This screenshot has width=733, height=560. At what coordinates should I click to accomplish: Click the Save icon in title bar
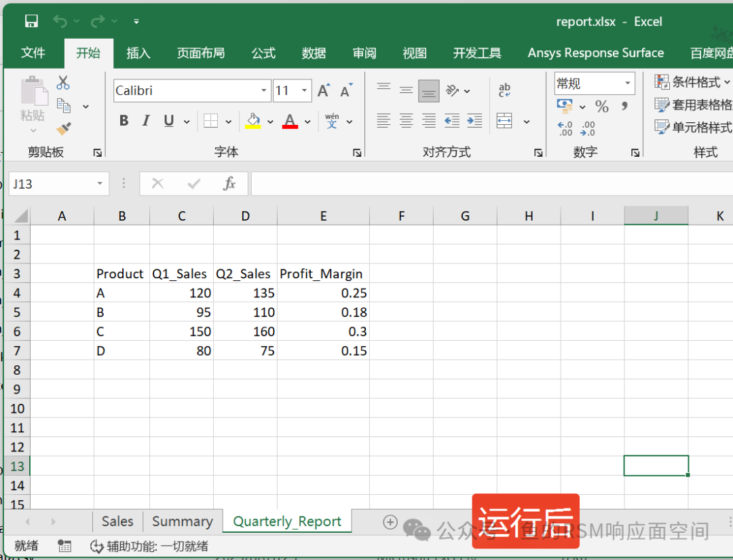tap(31, 21)
